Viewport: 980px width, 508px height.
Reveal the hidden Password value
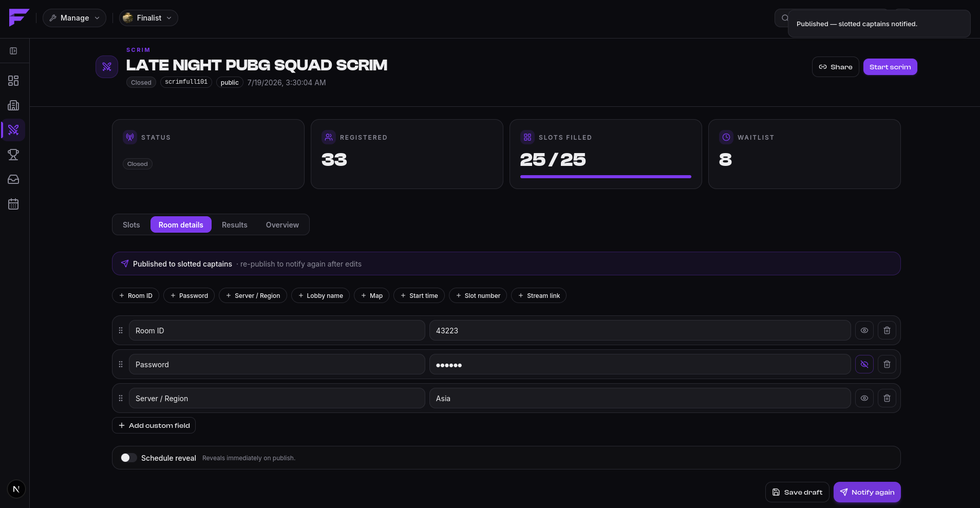[x=864, y=364]
